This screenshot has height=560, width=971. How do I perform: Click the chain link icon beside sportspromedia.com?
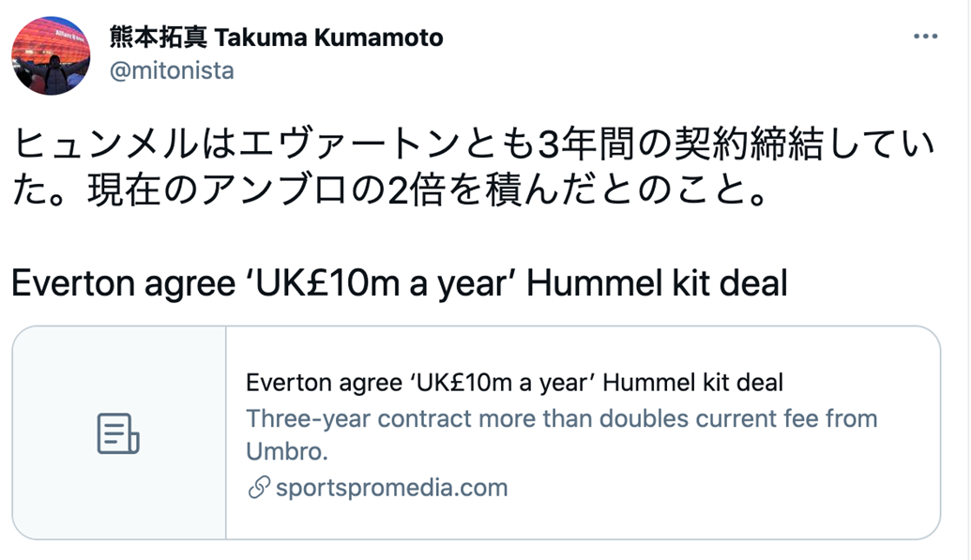(x=259, y=488)
